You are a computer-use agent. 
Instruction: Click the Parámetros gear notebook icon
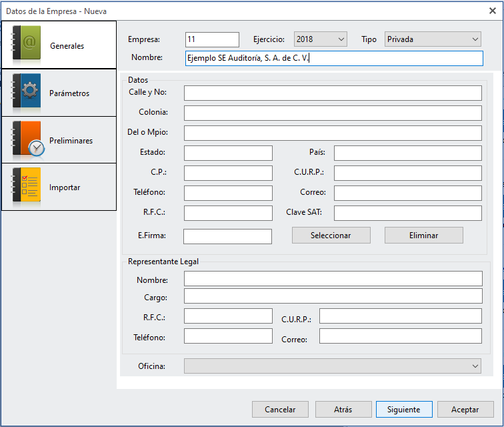coord(27,93)
